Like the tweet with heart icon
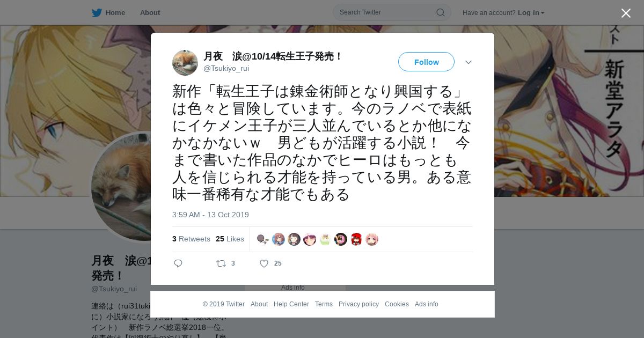Image resolution: width=644 pixels, height=338 pixels. (x=264, y=263)
